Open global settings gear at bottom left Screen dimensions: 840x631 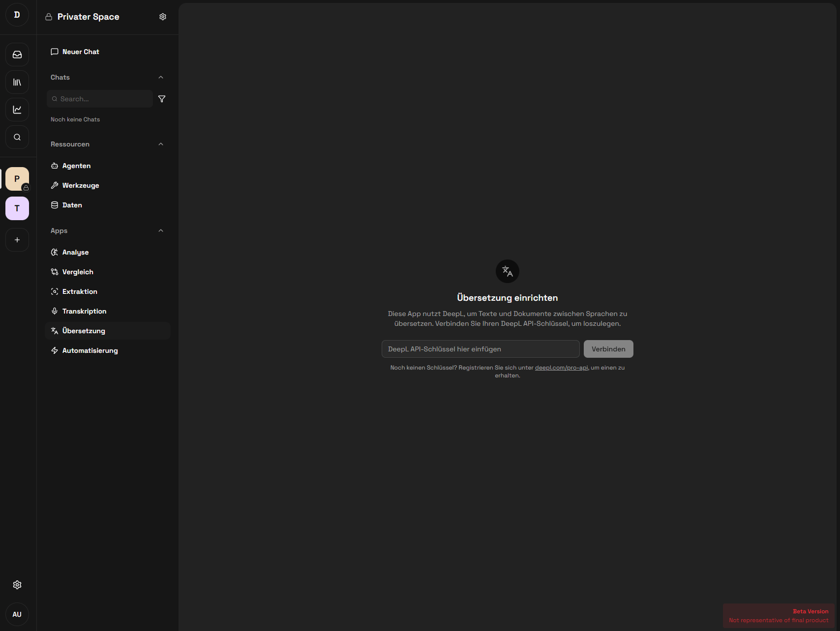(x=17, y=585)
